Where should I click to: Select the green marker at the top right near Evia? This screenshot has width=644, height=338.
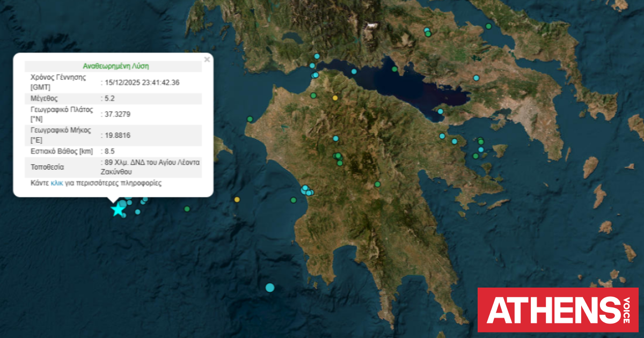point(488,26)
